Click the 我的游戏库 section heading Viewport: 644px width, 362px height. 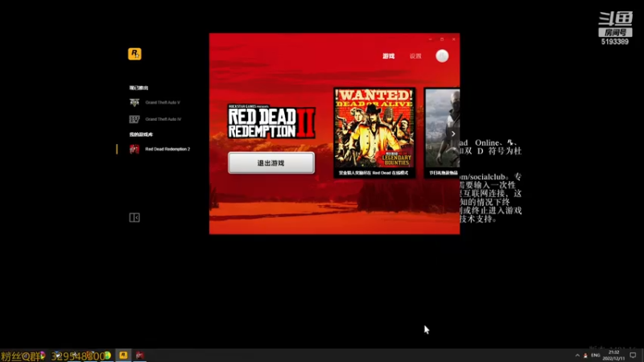coord(141,134)
